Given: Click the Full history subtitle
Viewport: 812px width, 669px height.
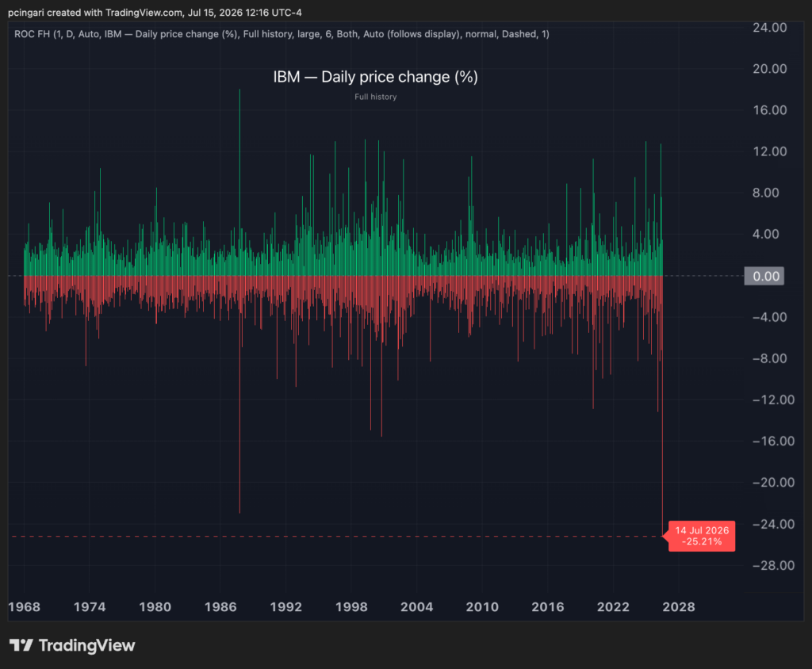Looking at the screenshot, I should coord(375,97).
